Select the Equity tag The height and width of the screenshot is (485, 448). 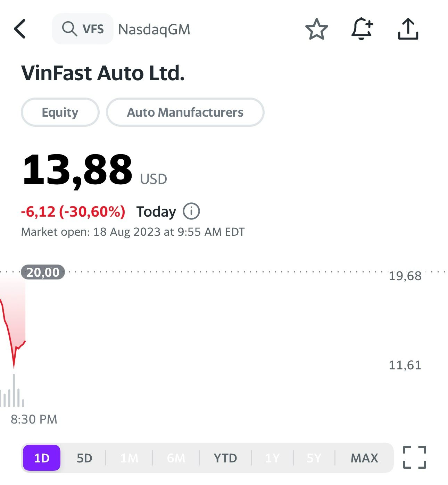tap(60, 112)
